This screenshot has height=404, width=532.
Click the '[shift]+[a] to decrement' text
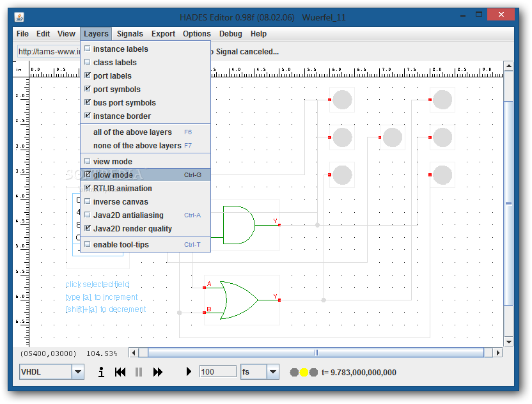(x=106, y=309)
